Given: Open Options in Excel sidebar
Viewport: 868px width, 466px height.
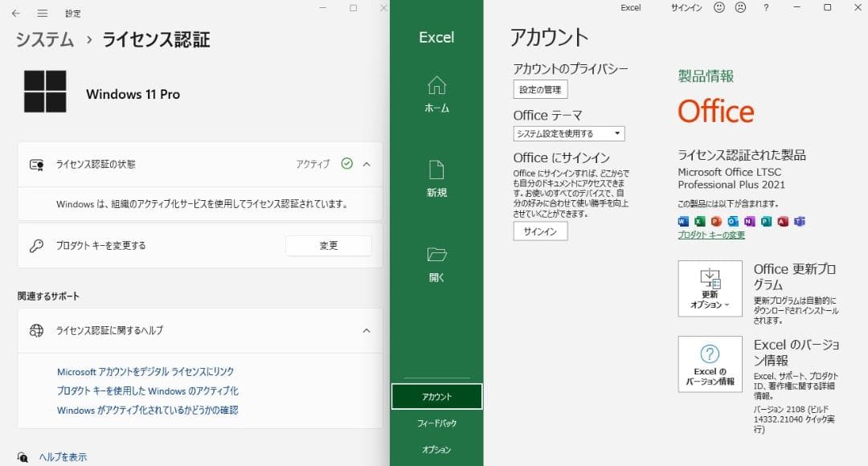Looking at the screenshot, I should click(436, 449).
